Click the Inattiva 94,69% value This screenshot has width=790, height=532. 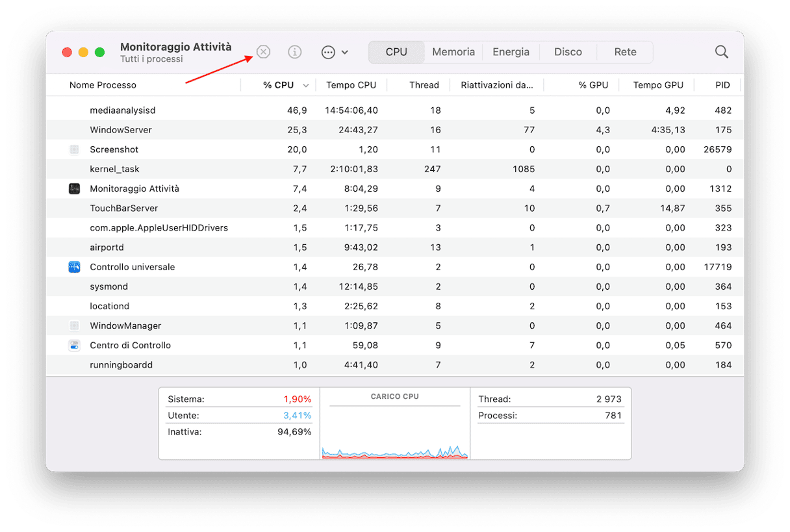click(294, 432)
